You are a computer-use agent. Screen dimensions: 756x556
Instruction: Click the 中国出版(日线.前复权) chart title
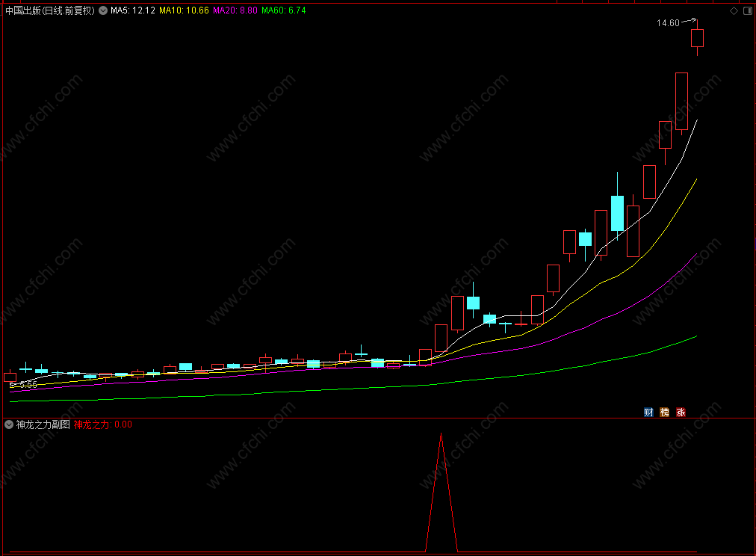click(50, 10)
